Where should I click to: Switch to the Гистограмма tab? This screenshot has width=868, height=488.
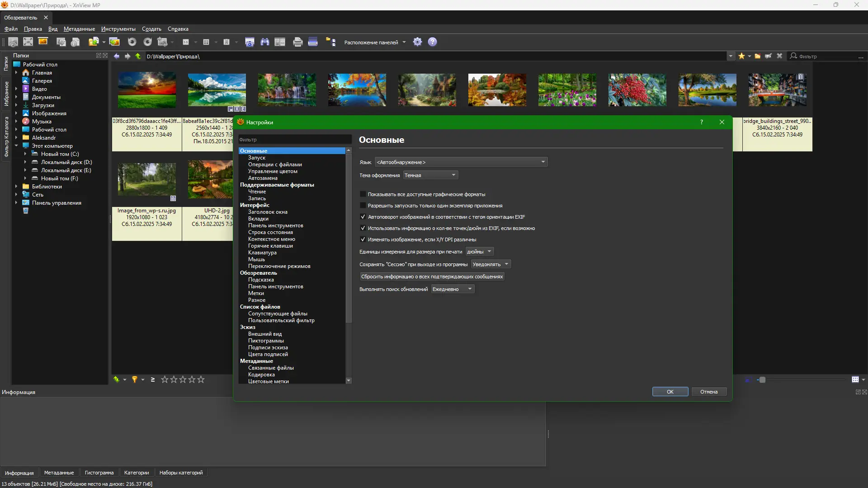[x=99, y=473]
